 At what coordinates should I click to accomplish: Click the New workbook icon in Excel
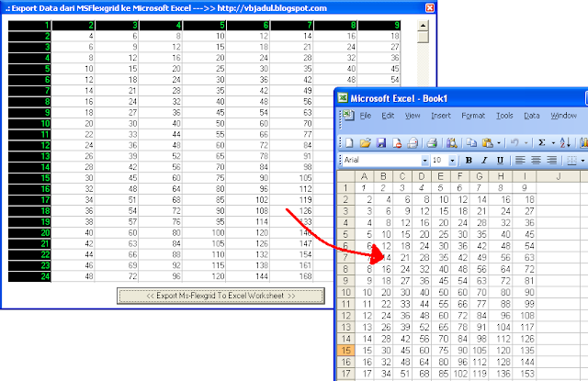point(349,142)
